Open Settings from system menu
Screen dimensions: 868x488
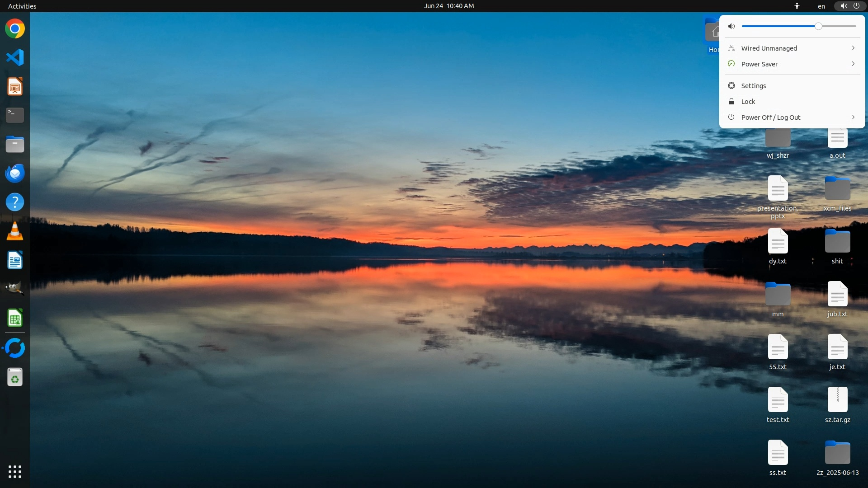coord(753,86)
